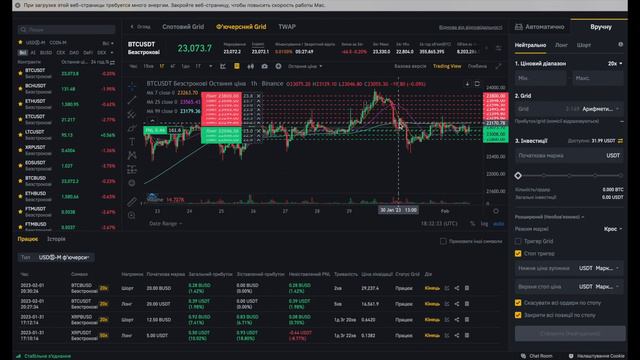Share the BTCBUSD grid row
The height and width of the screenshot is (360, 640).
457,288
